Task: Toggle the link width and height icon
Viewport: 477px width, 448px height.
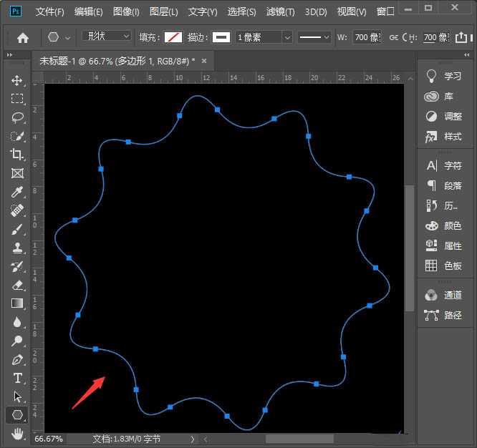Action: point(396,37)
